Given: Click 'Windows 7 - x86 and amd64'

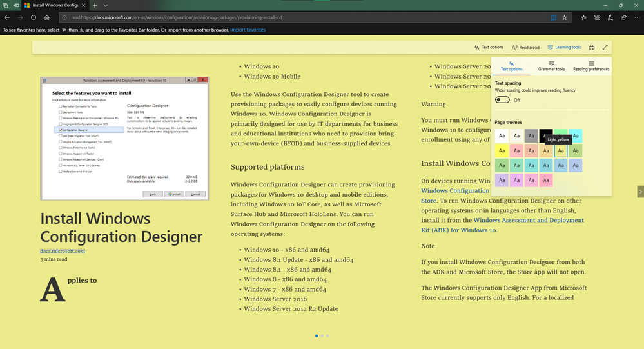Looking at the screenshot, I should tap(285, 289).
